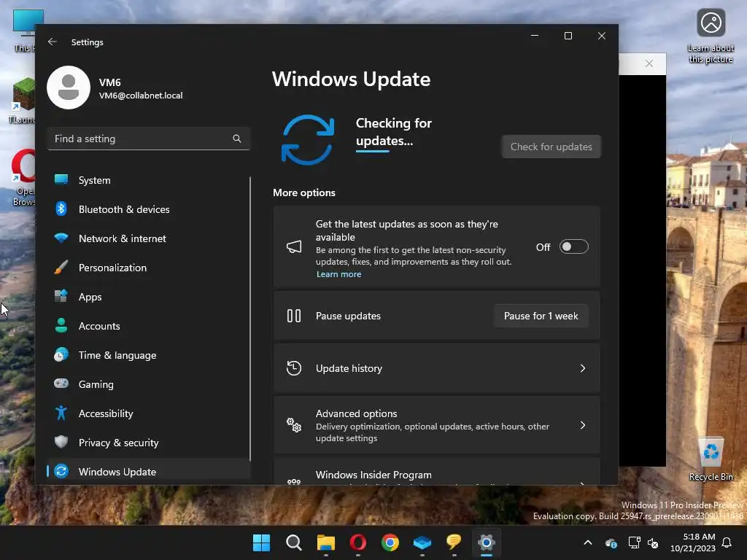The image size is (747, 560).
Task: Click the back arrow in Settings
Action: pyautogui.click(x=53, y=42)
